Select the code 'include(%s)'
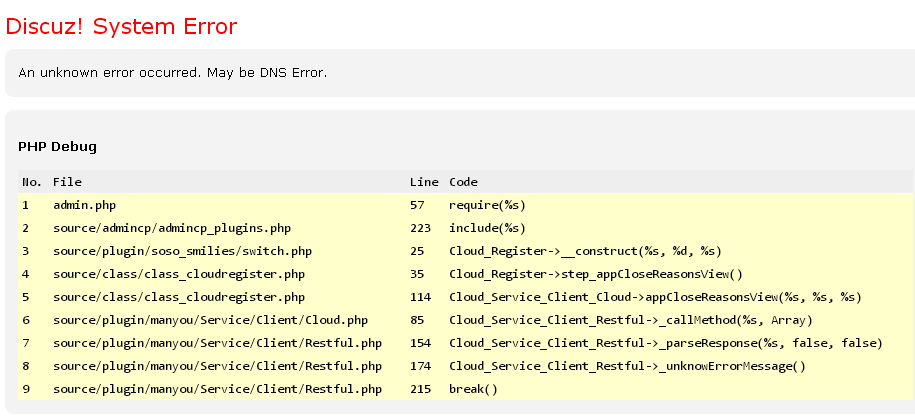 [x=488, y=228]
